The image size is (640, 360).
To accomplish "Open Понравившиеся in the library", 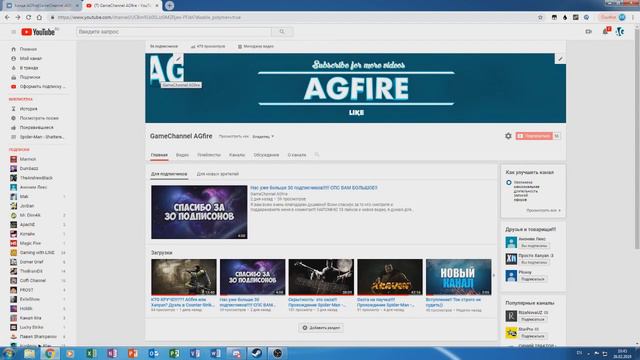I will pyautogui.click(x=37, y=127).
